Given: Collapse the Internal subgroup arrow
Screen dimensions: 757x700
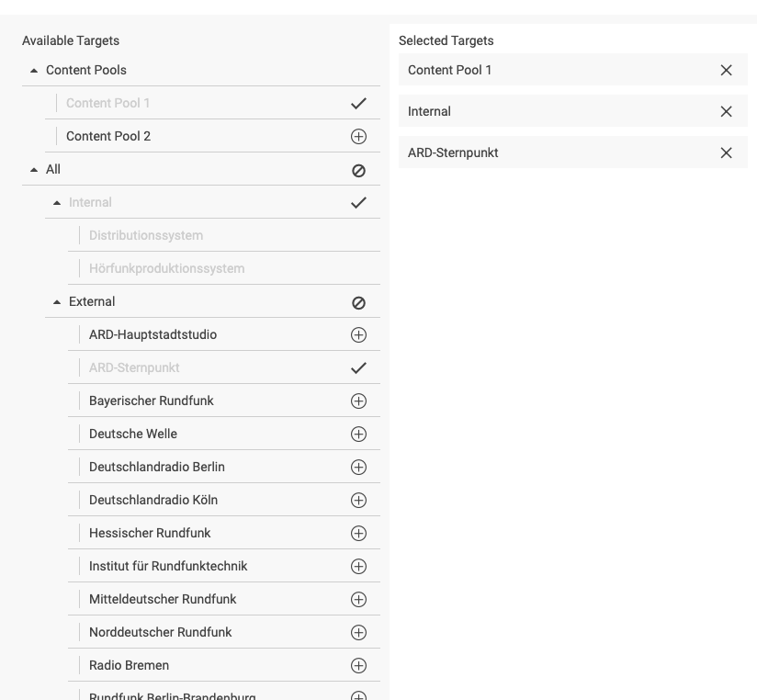Looking at the screenshot, I should [x=57, y=203].
